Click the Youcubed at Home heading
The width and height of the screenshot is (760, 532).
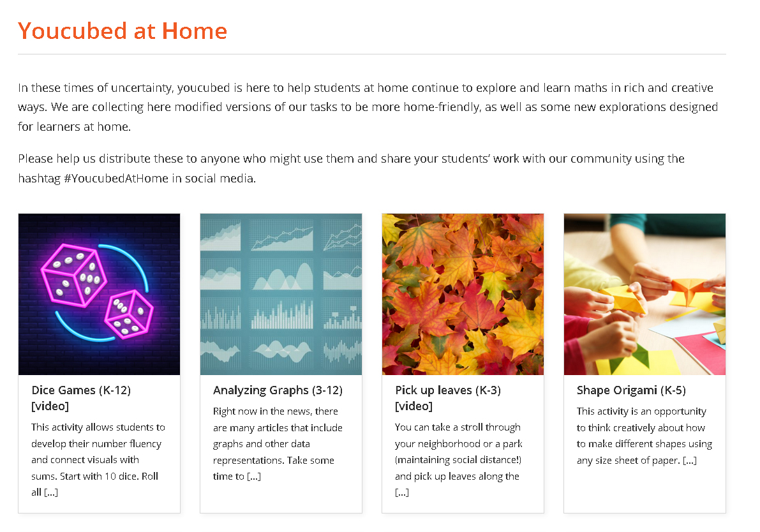(123, 31)
